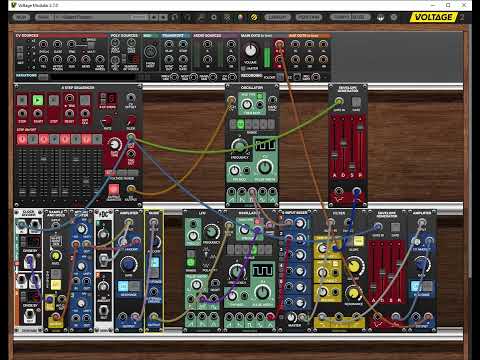Click the sequencer Stop square button
Viewport: 480px width, 360px height.
pyautogui.click(x=22, y=100)
